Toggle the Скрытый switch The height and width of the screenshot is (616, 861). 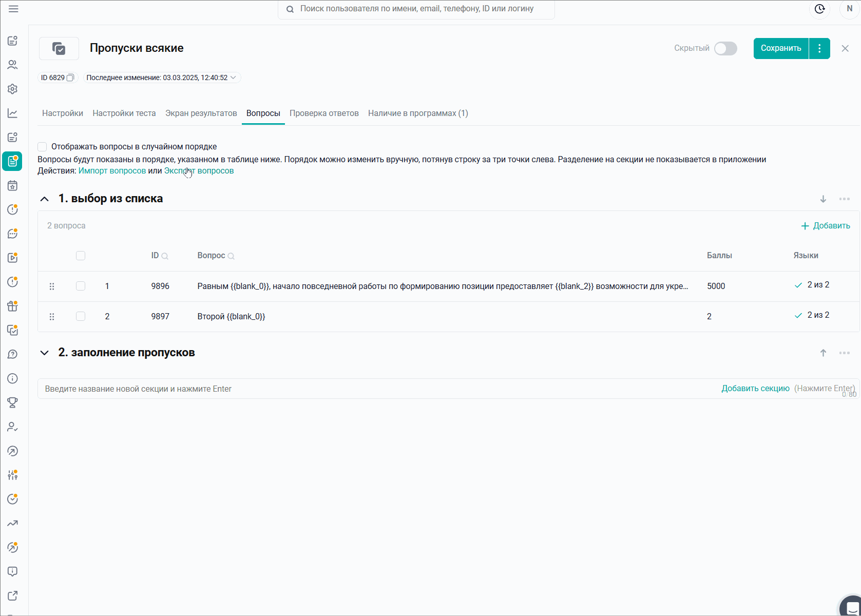[x=725, y=48]
